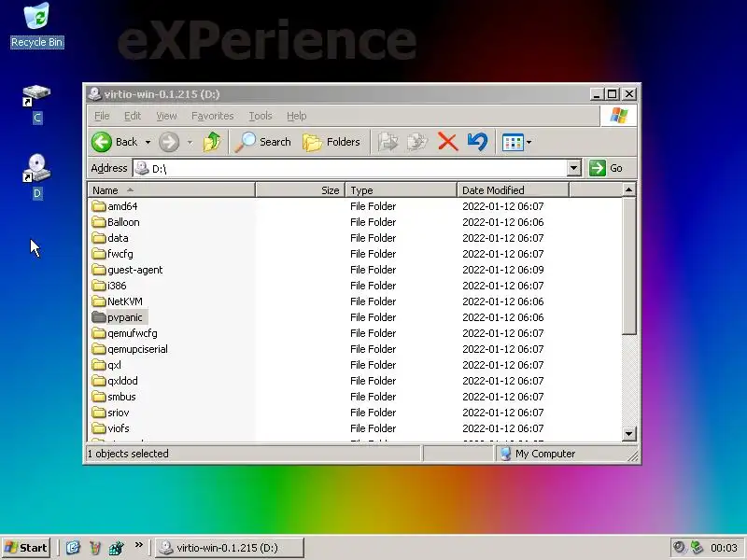
Task: Open the Forward history dropdown arrow
Action: 190,142
